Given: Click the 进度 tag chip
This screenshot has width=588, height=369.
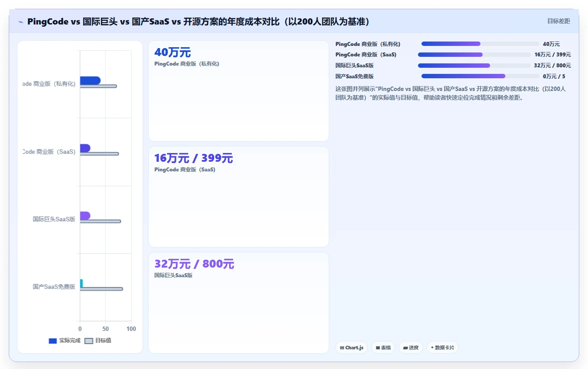Looking at the screenshot, I should pos(411,348).
